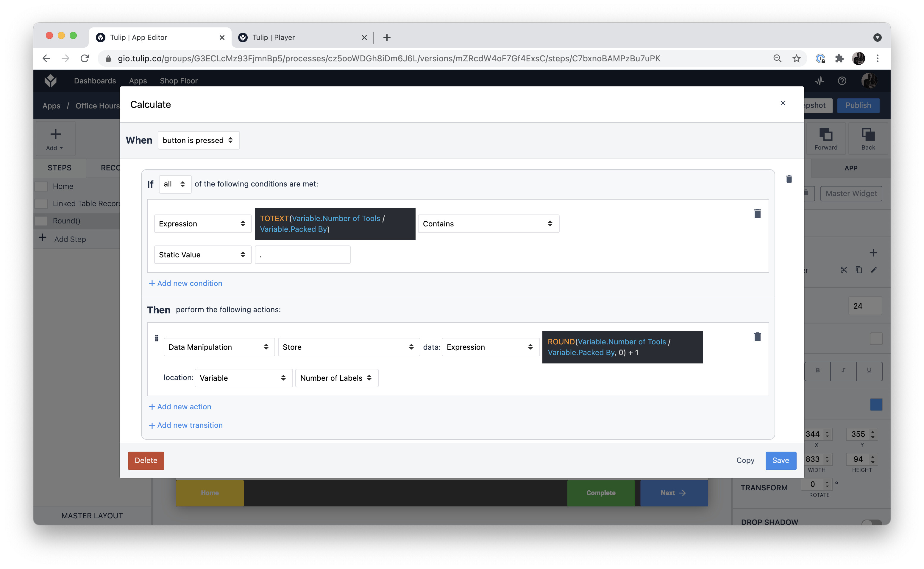Click the red Delete button
Viewport: 924px width, 569px height.
click(146, 460)
